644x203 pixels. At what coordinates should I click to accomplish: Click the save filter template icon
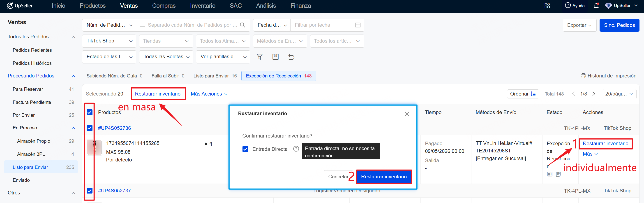[x=275, y=57]
